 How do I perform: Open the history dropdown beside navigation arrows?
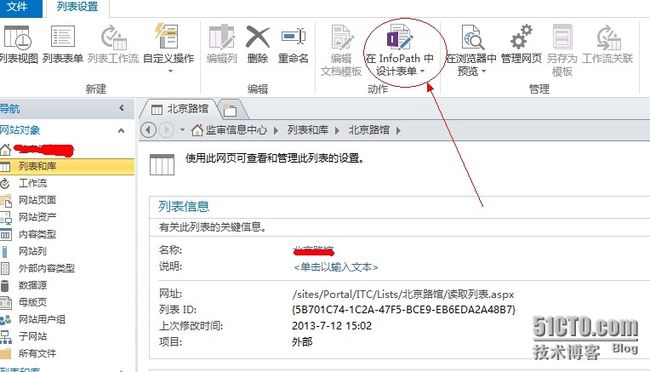182,130
